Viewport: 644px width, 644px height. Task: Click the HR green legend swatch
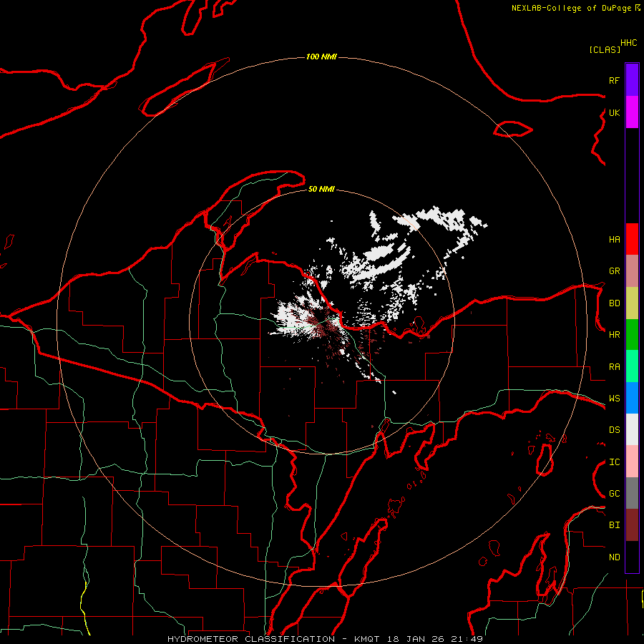tap(632, 335)
